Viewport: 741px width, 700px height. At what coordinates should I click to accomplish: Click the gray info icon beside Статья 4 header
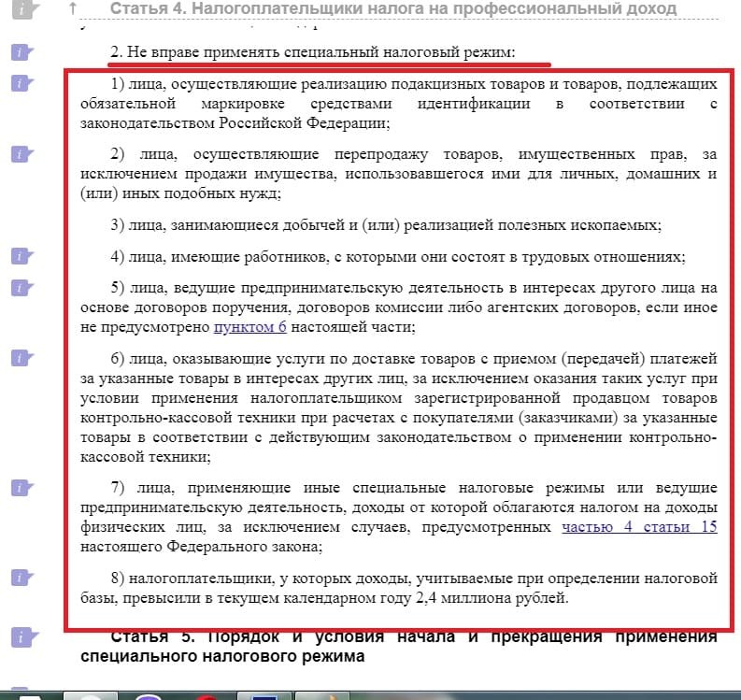(22, 8)
